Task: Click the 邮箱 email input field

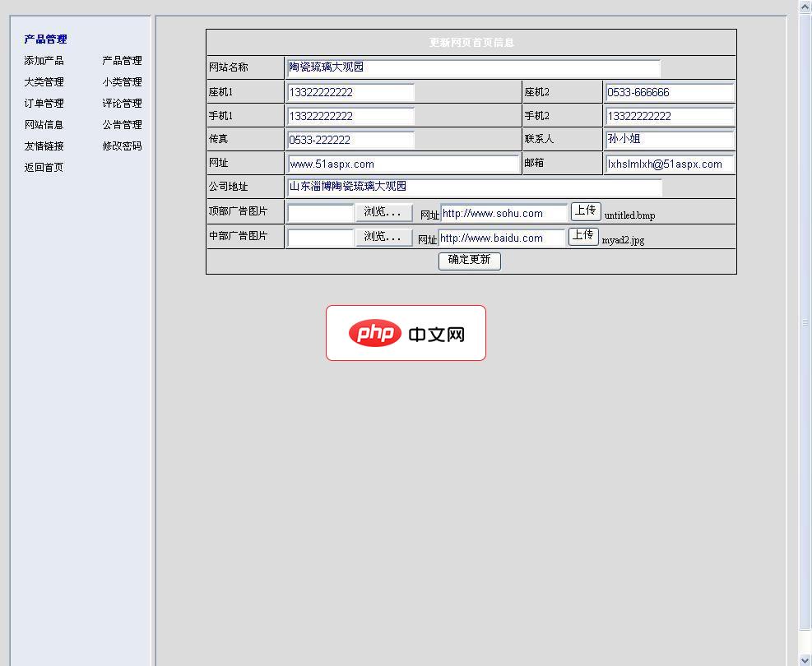Action: [x=669, y=164]
